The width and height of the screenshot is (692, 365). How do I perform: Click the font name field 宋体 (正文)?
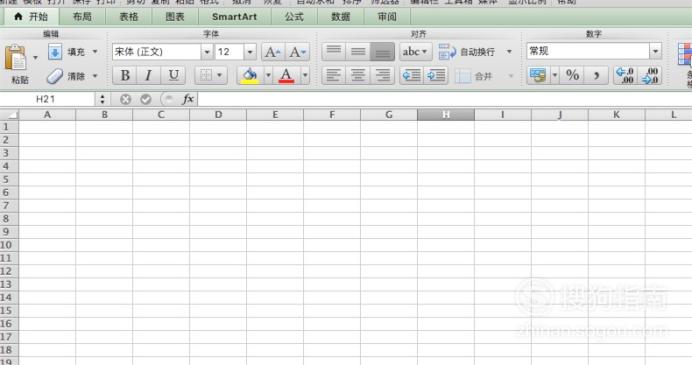click(157, 52)
